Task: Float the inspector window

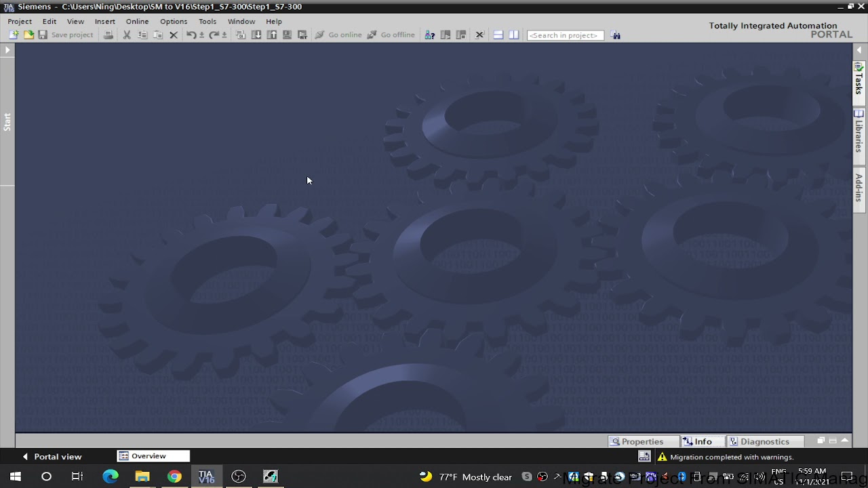Action: (821, 441)
